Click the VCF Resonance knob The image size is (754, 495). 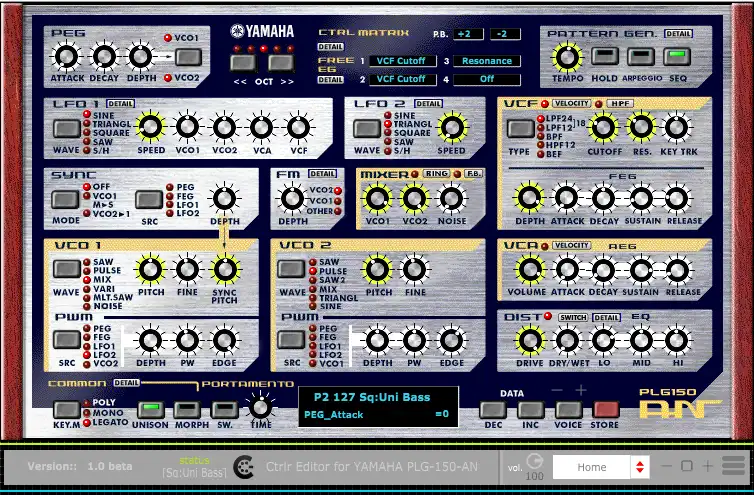coord(641,127)
